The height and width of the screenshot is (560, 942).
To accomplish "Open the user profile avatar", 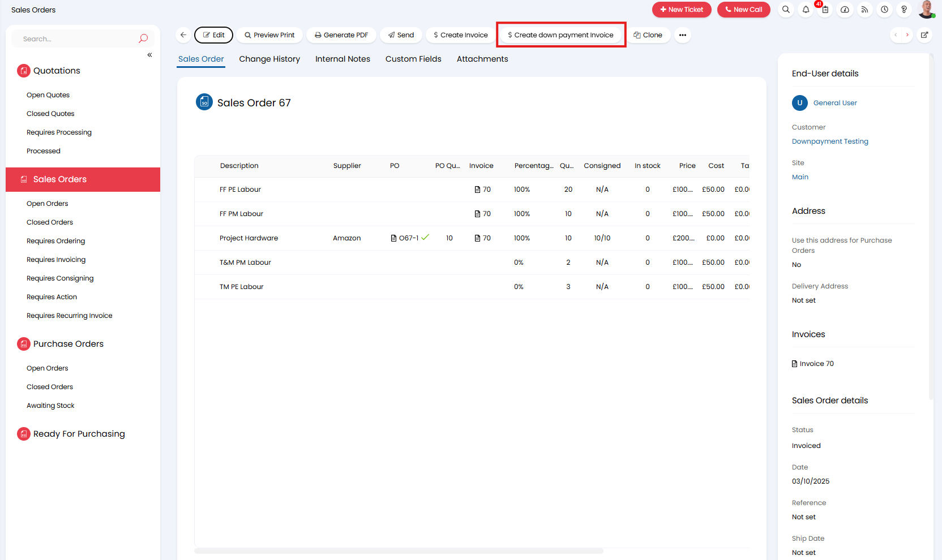I will point(926,9).
